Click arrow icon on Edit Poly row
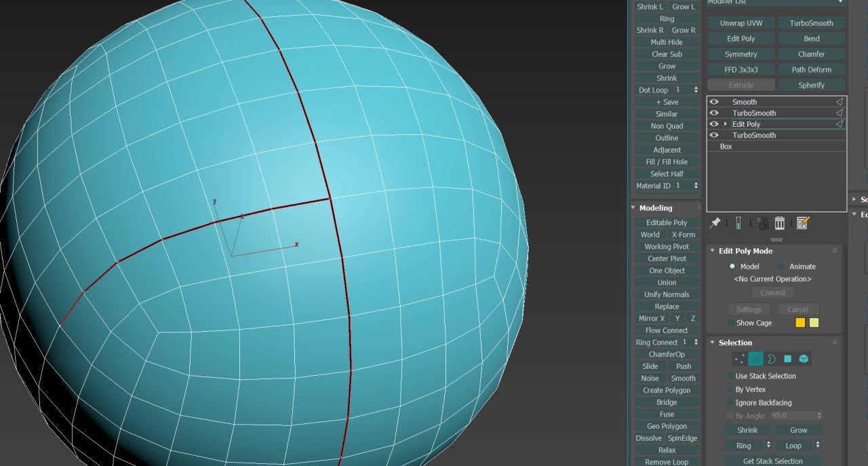 839,123
